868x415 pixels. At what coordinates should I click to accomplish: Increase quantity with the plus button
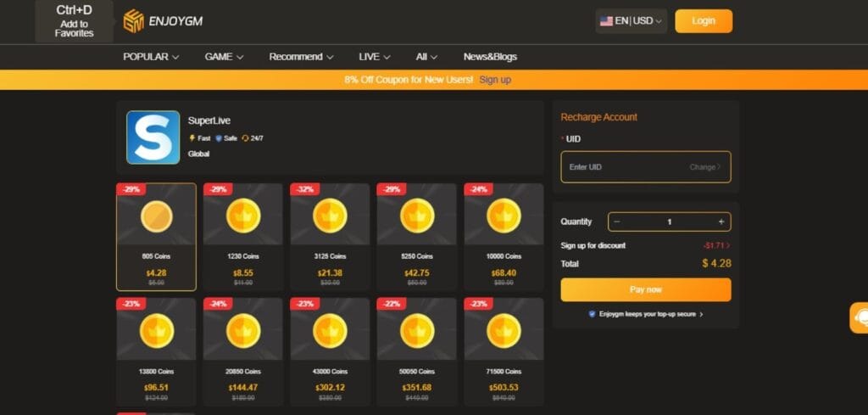click(x=721, y=222)
